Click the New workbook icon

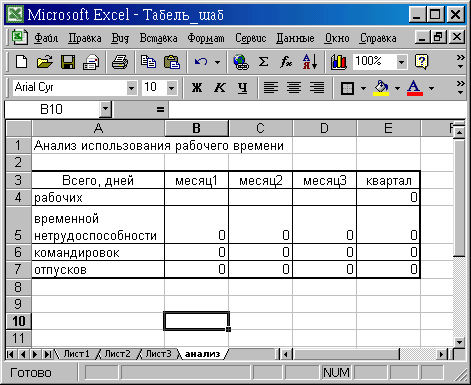(x=22, y=62)
